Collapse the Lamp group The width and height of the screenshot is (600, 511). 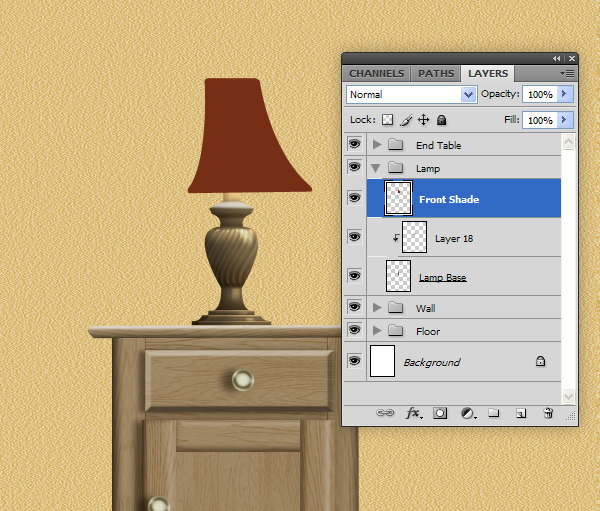[376, 168]
